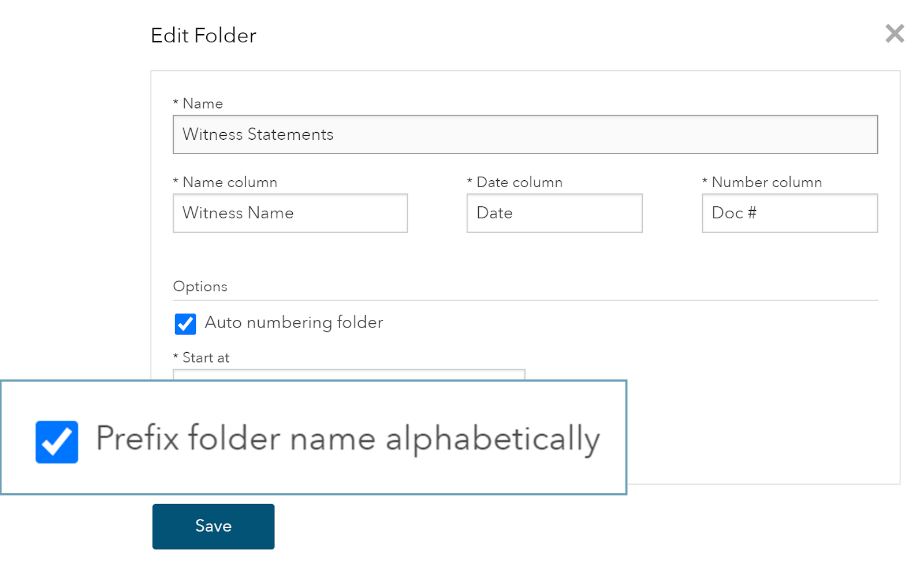The height and width of the screenshot is (574, 924).
Task: Click the Number column label
Action: point(766,182)
